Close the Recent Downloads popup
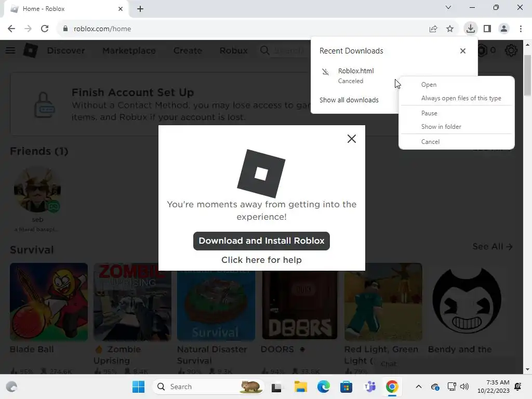The image size is (532, 399). 463,51
